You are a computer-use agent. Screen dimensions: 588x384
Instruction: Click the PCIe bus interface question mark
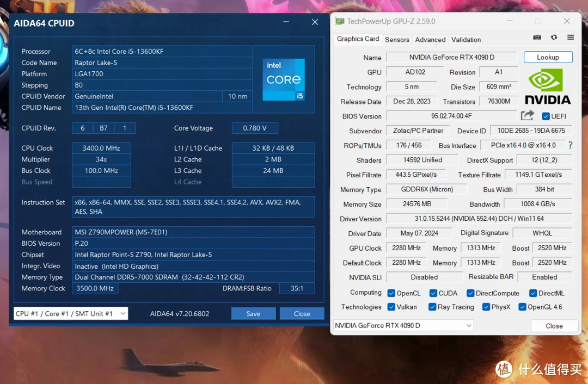pyautogui.click(x=570, y=145)
